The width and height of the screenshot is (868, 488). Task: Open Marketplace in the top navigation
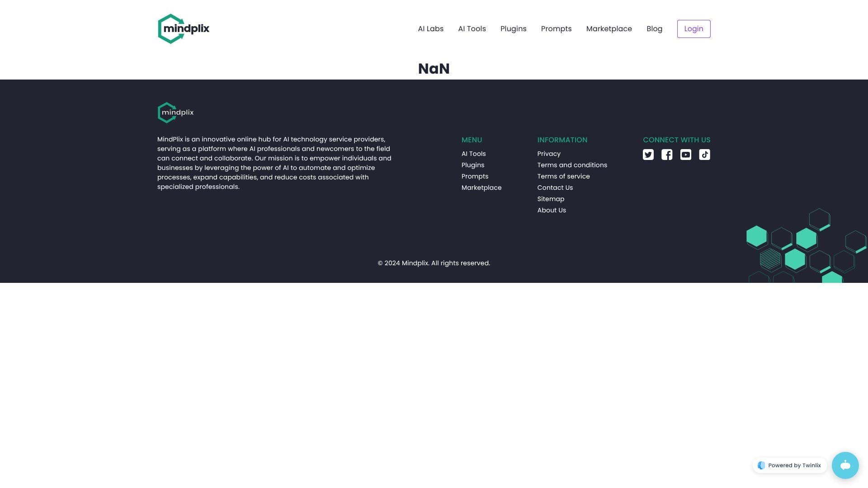tap(609, 29)
